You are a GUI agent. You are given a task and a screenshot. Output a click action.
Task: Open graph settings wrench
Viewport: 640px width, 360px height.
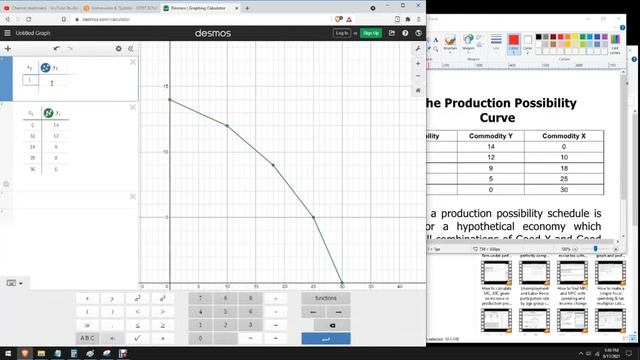[418, 49]
